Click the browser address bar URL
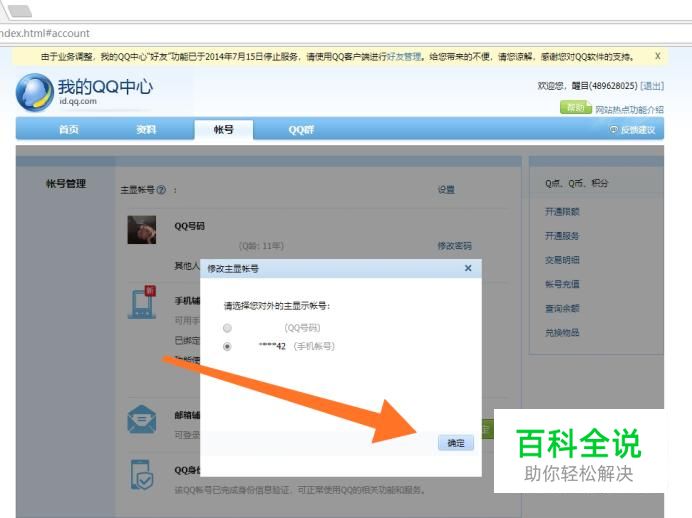 pos(45,33)
